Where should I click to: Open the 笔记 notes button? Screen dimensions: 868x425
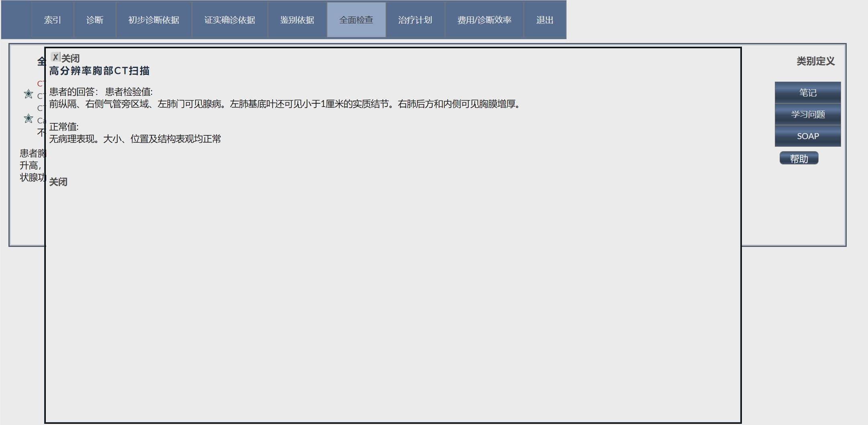coord(808,92)
